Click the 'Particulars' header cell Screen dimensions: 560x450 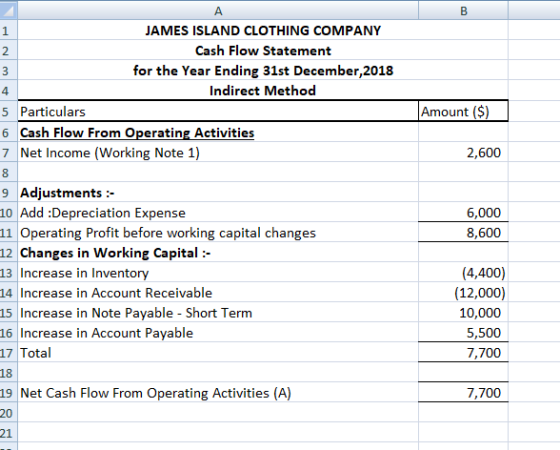tap(218, 111)
